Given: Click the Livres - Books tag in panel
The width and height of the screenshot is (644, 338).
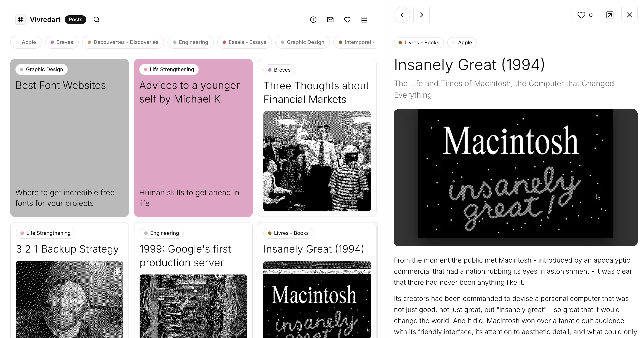Looking at the screenshot, I should coord(419,42).
